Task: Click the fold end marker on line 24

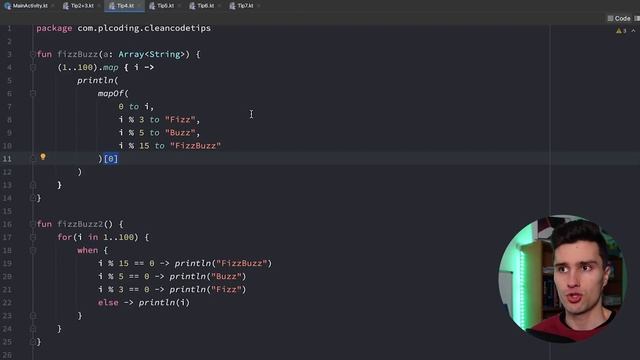Action: coord(33,329)
